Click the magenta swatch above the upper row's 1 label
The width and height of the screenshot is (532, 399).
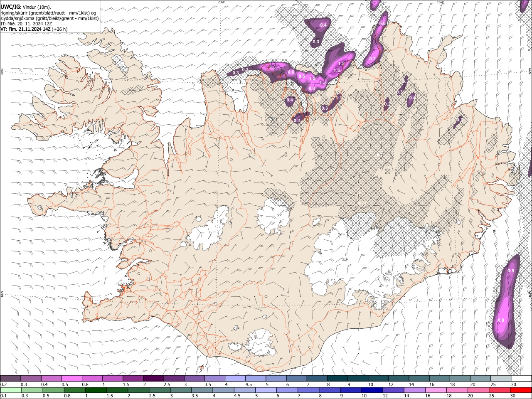tap(113, 379)
